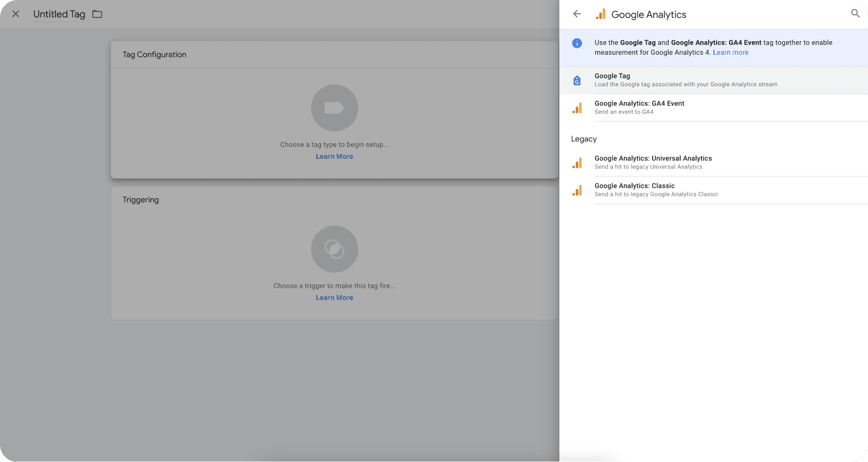The width and height of the screenshot is (868, 462).
Task: Click the Analytics Classic bar chart icon
Action: [577, 190]
